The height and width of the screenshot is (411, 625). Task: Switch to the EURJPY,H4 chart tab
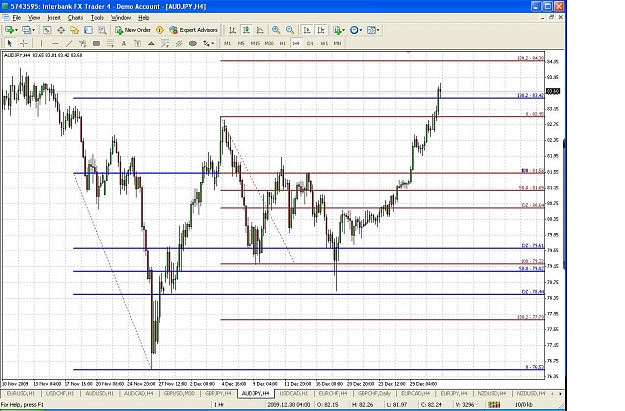pos(454,394)
